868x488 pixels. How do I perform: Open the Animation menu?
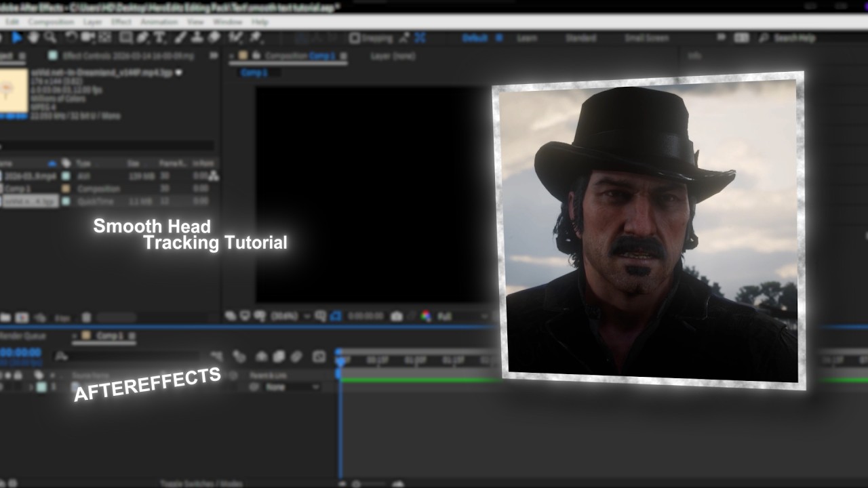tap(159, 22)
